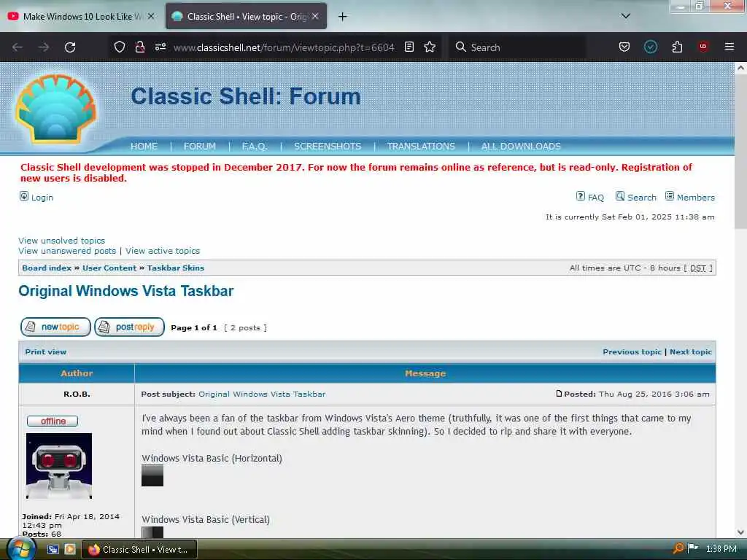Click the Classic Shell View t... taskbar button
The height and width of the screenshot is (560, 747).
(139, 550)
